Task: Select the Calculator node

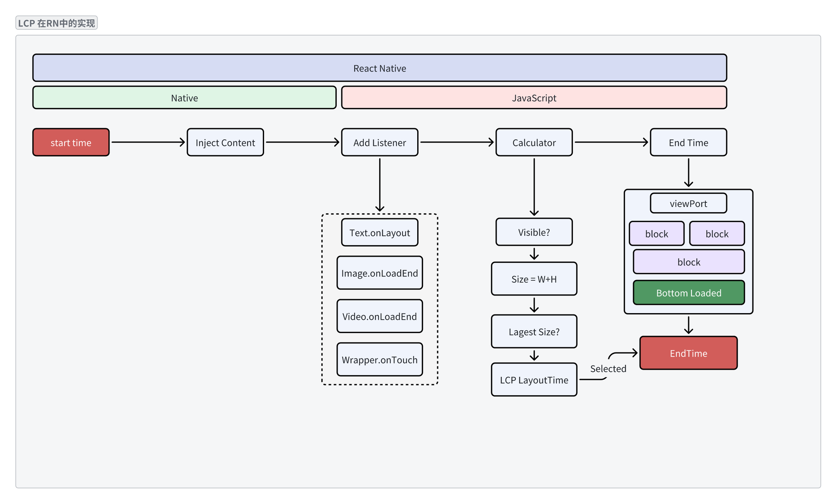Action: tap(534, 142)
